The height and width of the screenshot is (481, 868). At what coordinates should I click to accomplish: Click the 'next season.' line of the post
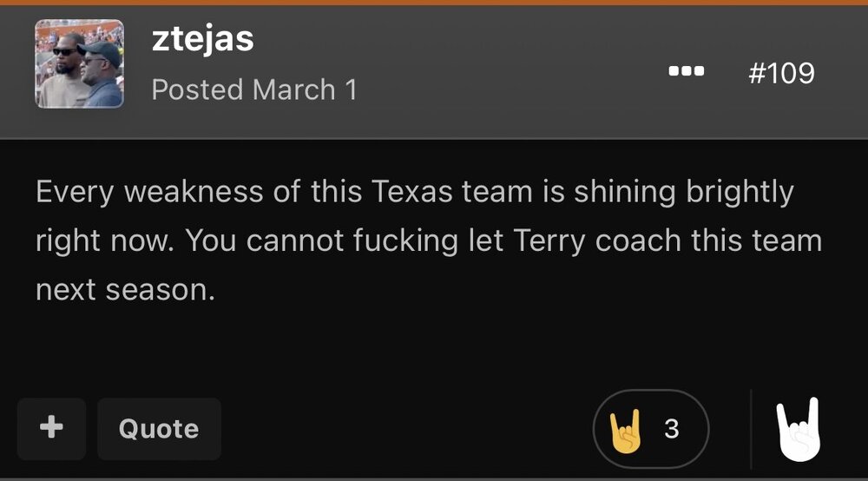coord(124,289)
